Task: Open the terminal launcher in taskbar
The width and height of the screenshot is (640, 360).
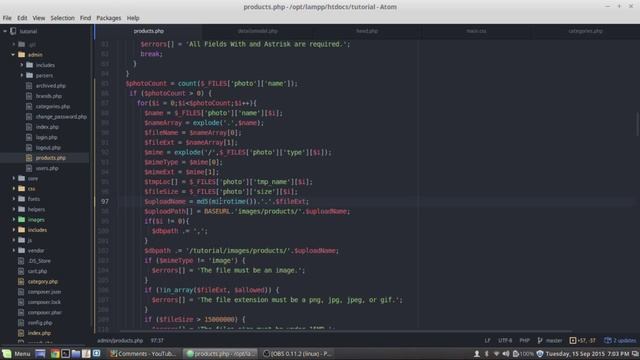Action: [x=65, y=353]
